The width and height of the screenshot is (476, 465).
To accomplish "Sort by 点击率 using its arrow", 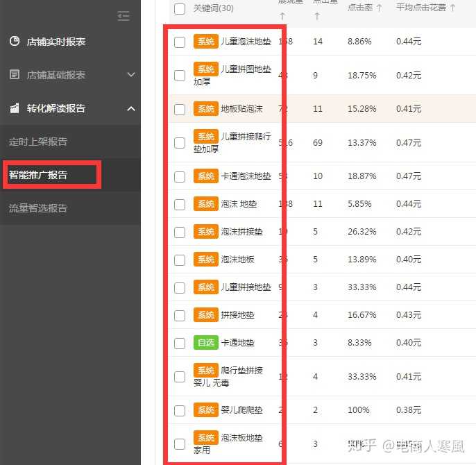I will tap(379, 8).
